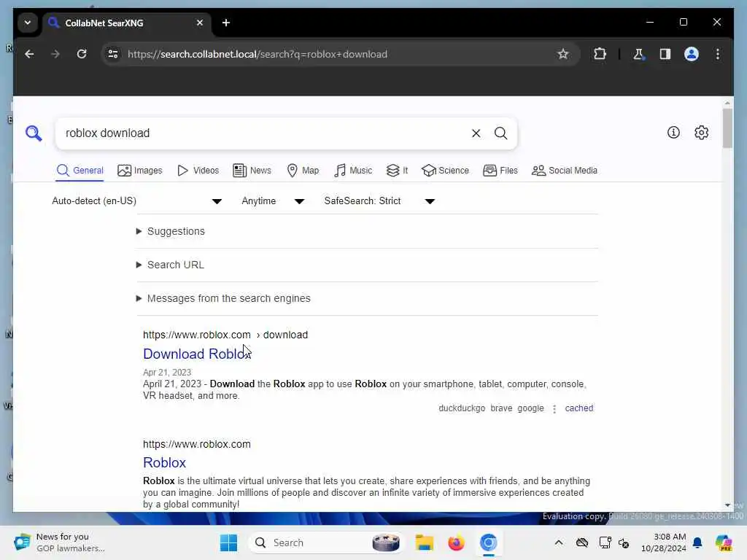Bookmark this page with star
This screenshot has height=560, width=747.
pyautogui.click(x=562, y=54)
